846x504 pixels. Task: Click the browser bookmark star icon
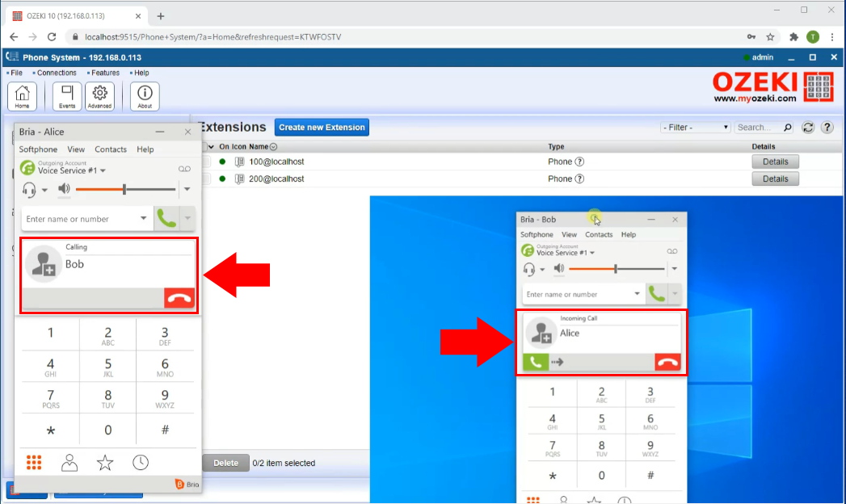771,37
